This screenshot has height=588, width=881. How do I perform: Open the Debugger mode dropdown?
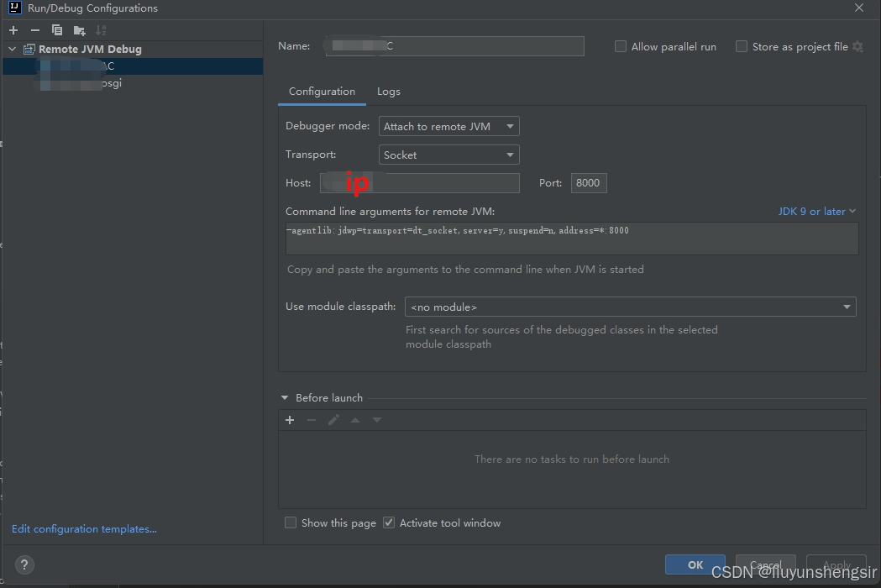tap(448, 127)
